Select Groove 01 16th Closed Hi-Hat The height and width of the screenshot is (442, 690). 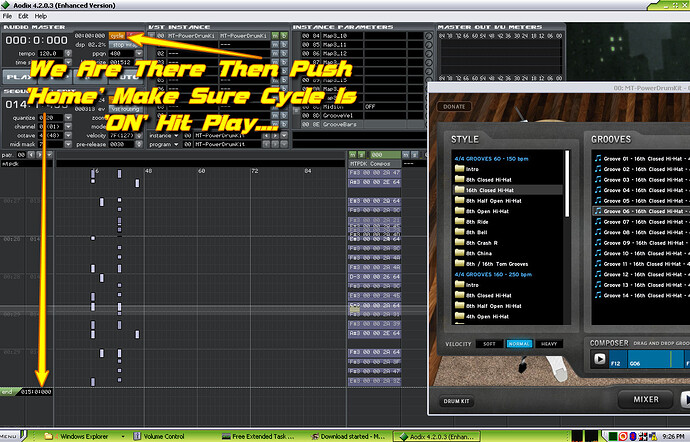tap(640, 157)
